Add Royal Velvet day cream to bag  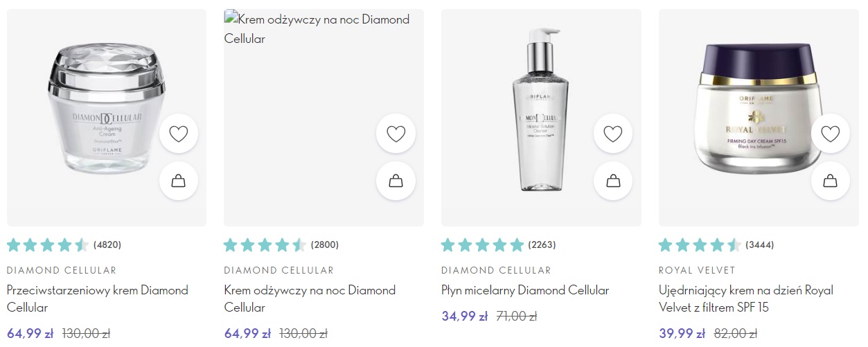click(830, 181)
